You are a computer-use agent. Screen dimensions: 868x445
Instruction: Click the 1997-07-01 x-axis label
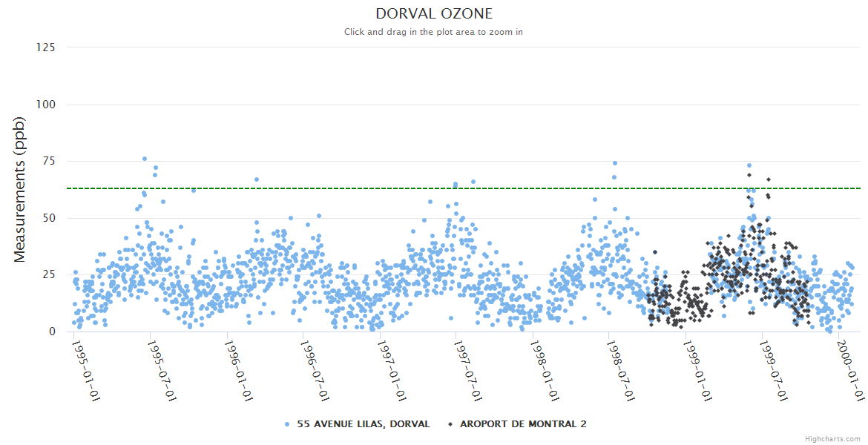pyautogui.click(x=467, y=369)
